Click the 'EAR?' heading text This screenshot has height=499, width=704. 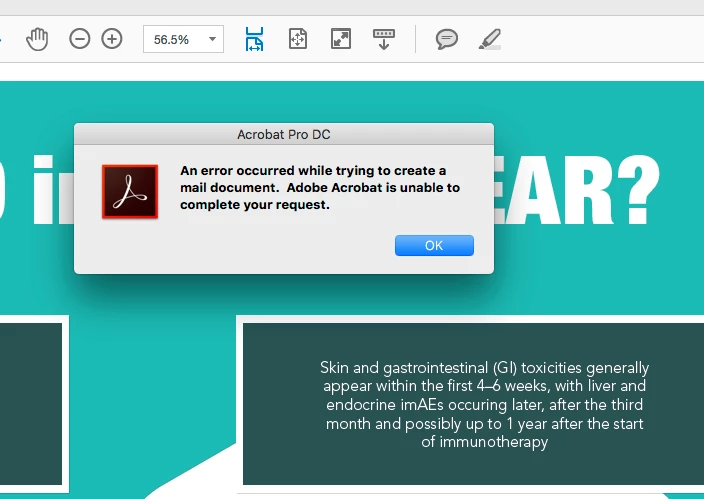(577, 190)
